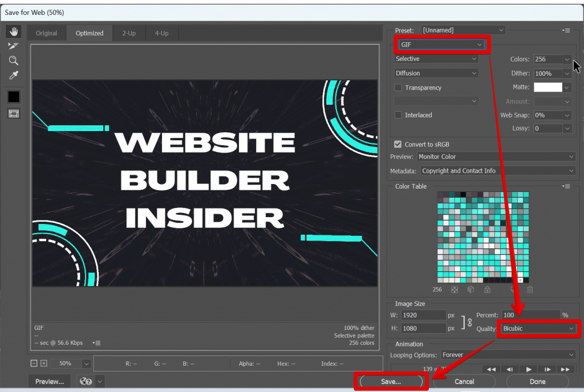Click the Width input field
Image resolution: width=584 pixels, height=392 pixels.
coord(423,315)
